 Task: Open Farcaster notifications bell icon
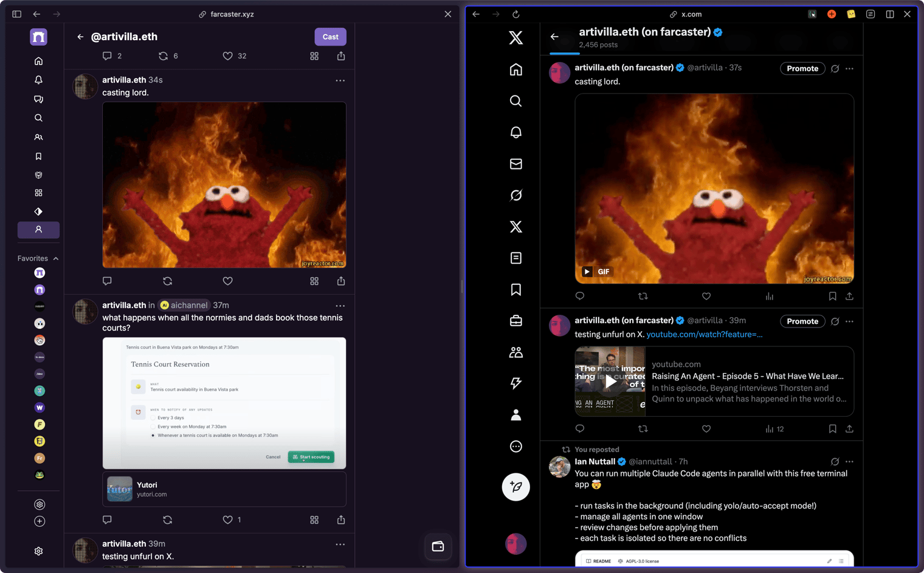(38, 80)
